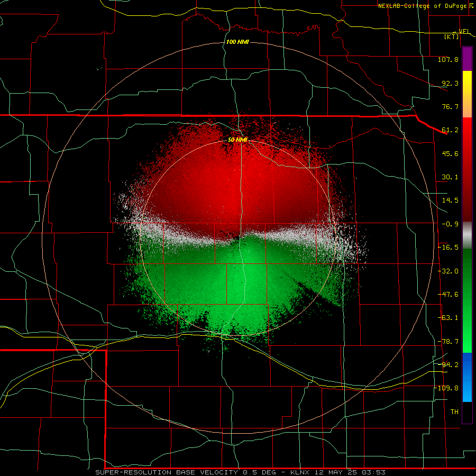This screenshot has height=476, width=476.
Task: Select the 30.1 scale value
Action: (450, 177)
